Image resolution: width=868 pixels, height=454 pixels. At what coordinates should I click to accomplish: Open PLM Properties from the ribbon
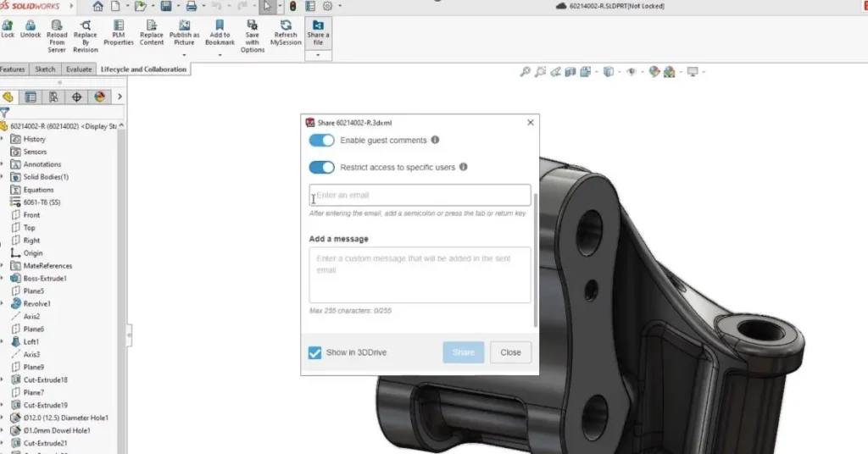[x=119, y=25]
